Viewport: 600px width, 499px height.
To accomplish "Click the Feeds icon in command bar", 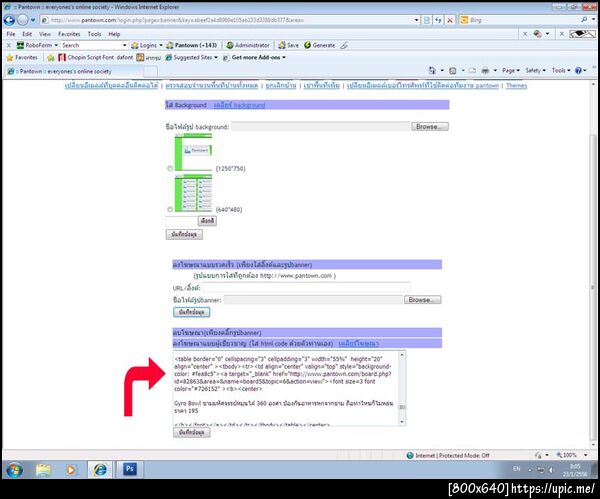I will (453, 70).
